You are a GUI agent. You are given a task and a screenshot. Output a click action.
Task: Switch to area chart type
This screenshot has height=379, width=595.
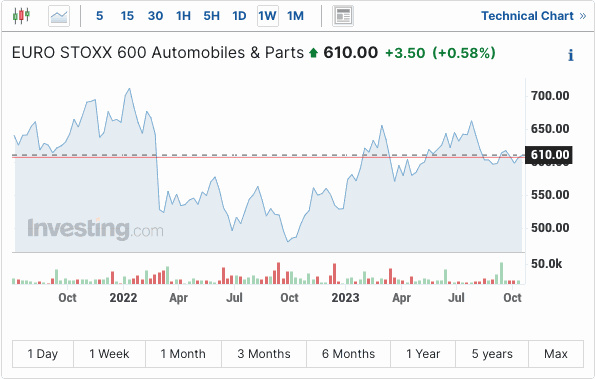point(59,16)
